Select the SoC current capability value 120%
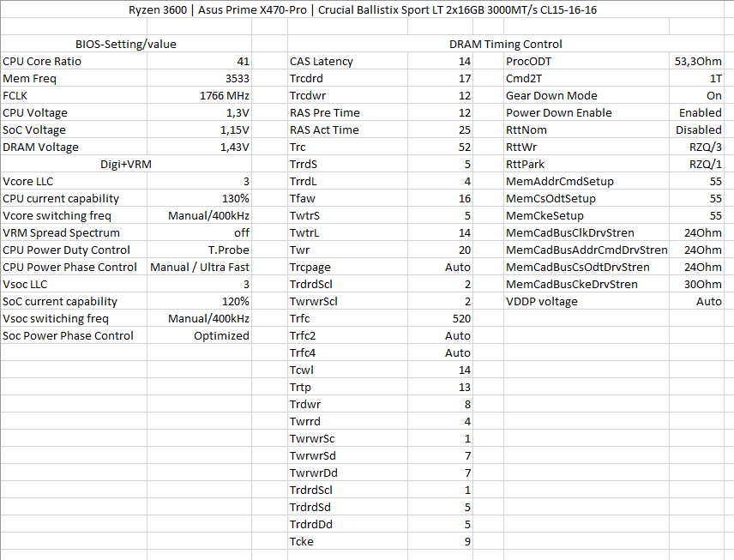This screenshot has height=560, width=734. (x=200, y=301)
